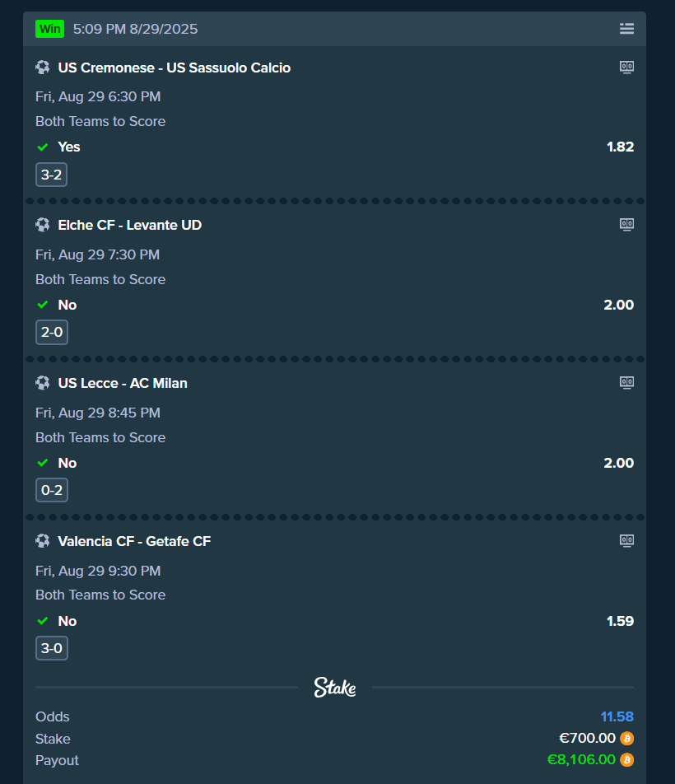Viewport: 675px width, 784px height.
Task: Open live scoreboard icon for Lecce match
Action: [x=626, y=383]
